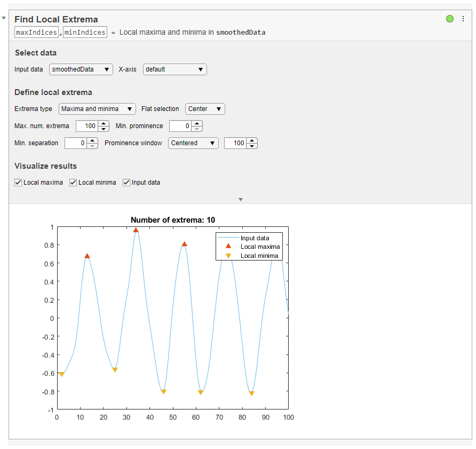This screenshot has height=449, width=476.
Task: Increase Min. separation using the up arrow
Action: pos(92,140)
